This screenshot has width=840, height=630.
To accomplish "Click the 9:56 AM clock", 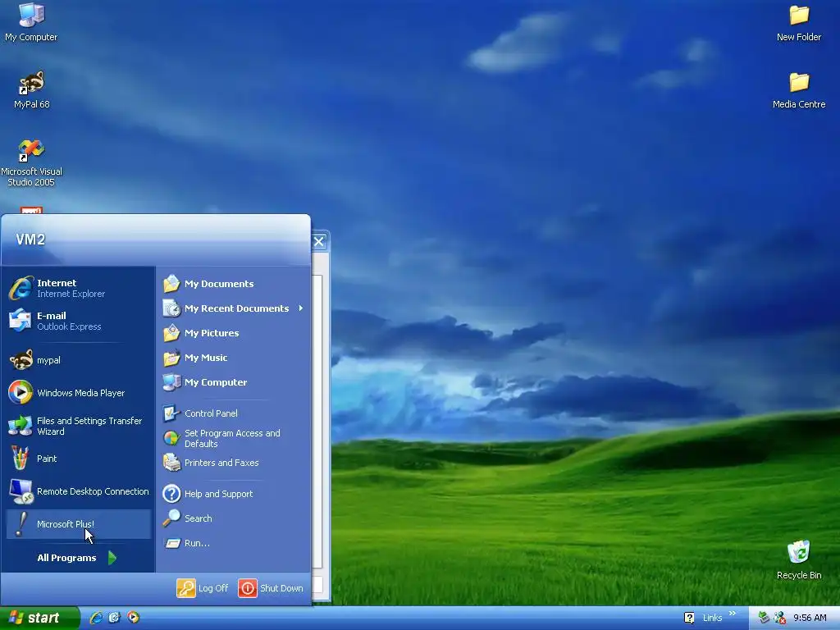I will coord(810,618).
